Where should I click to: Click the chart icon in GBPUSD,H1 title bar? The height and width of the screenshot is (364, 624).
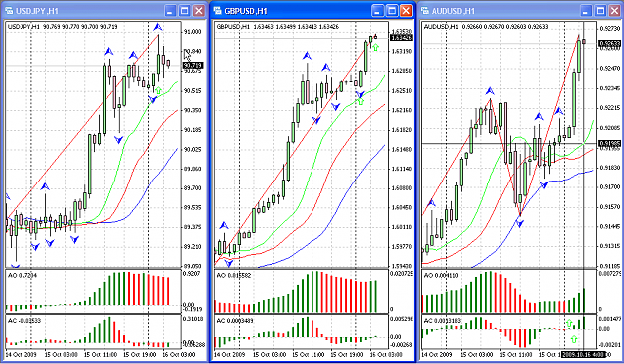[218, 11]
